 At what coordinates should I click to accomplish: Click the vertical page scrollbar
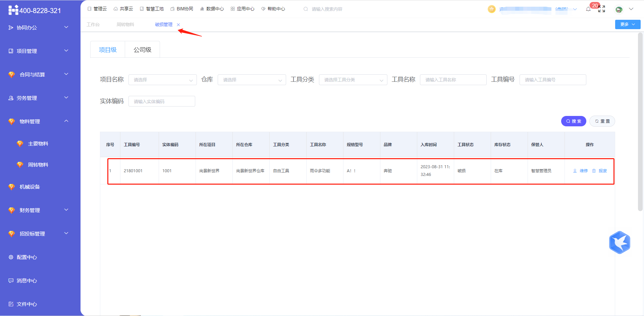[640, 122]
